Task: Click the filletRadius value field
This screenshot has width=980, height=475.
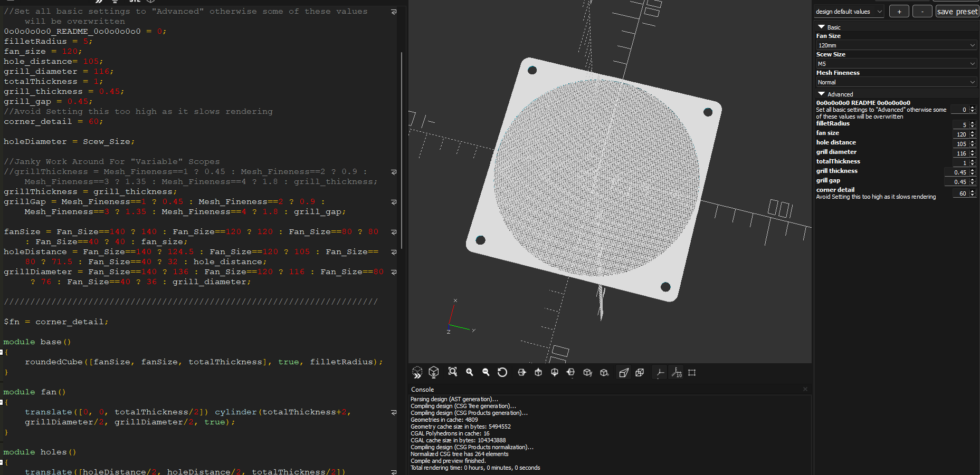Action: click(960, 125)
